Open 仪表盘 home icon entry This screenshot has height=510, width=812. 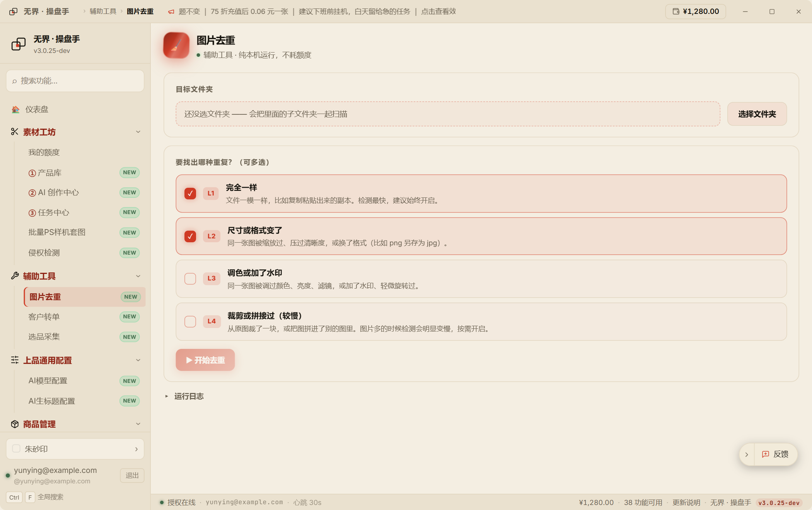coord(15,110)
